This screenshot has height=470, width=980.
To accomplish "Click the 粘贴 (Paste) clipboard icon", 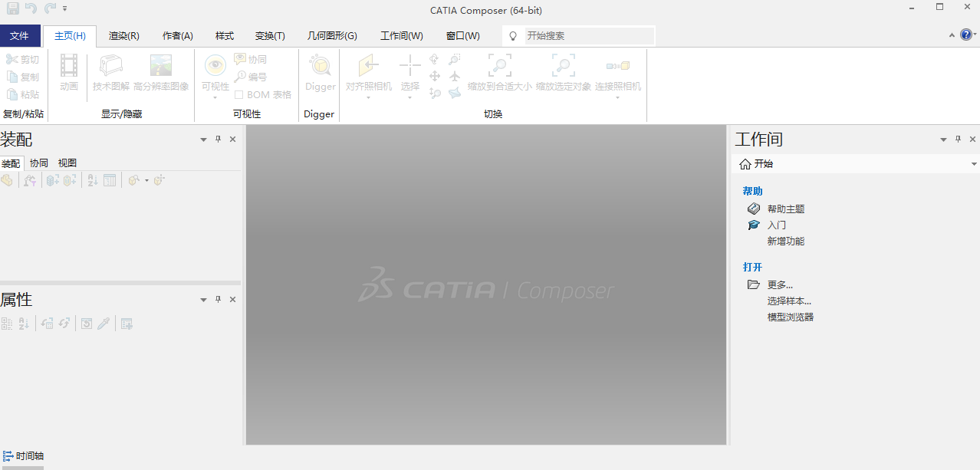I will [12, 94].
